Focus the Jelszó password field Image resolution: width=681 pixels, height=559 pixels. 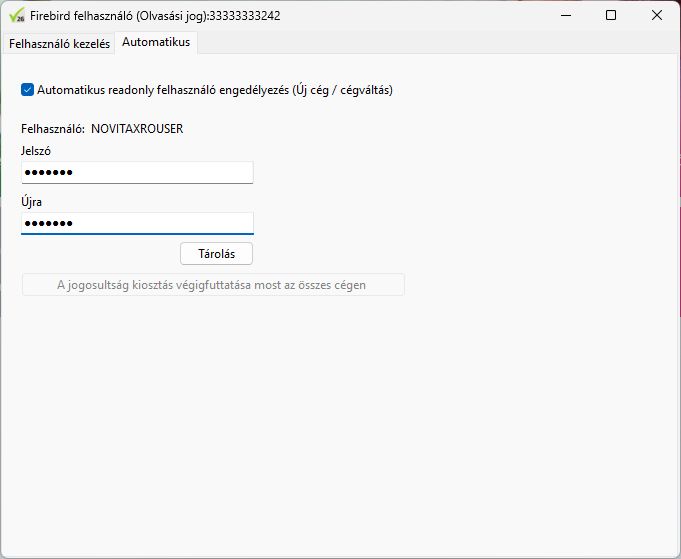pos(137,173)
